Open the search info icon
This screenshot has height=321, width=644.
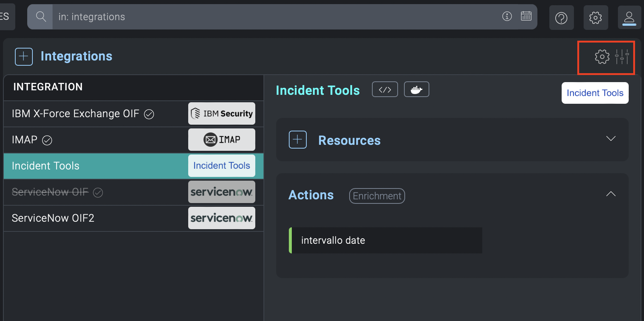click(x=507, y=16)
